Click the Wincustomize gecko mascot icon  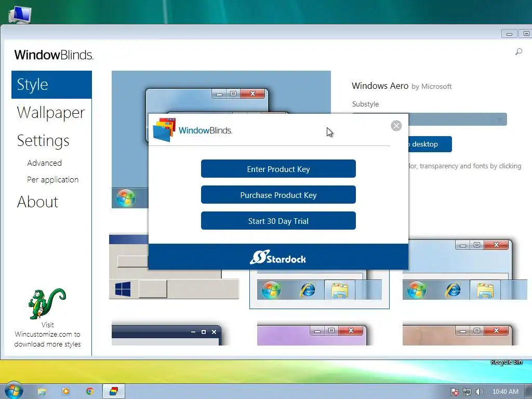click(x=47, y=303)
